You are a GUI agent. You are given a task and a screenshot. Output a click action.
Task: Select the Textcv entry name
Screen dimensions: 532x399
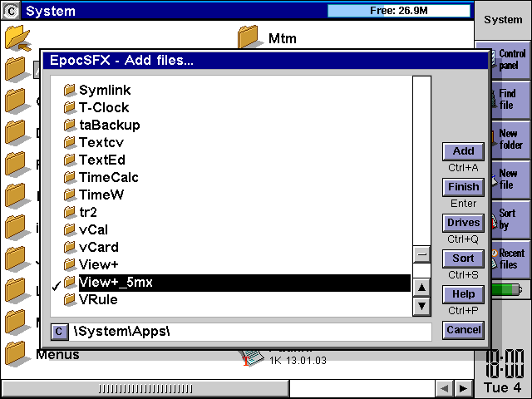coord(101,142)
